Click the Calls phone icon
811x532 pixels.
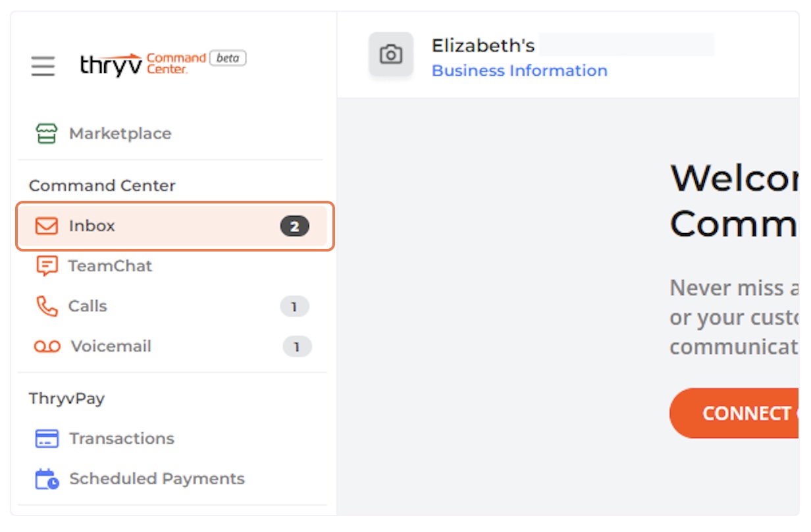[46, 306]
